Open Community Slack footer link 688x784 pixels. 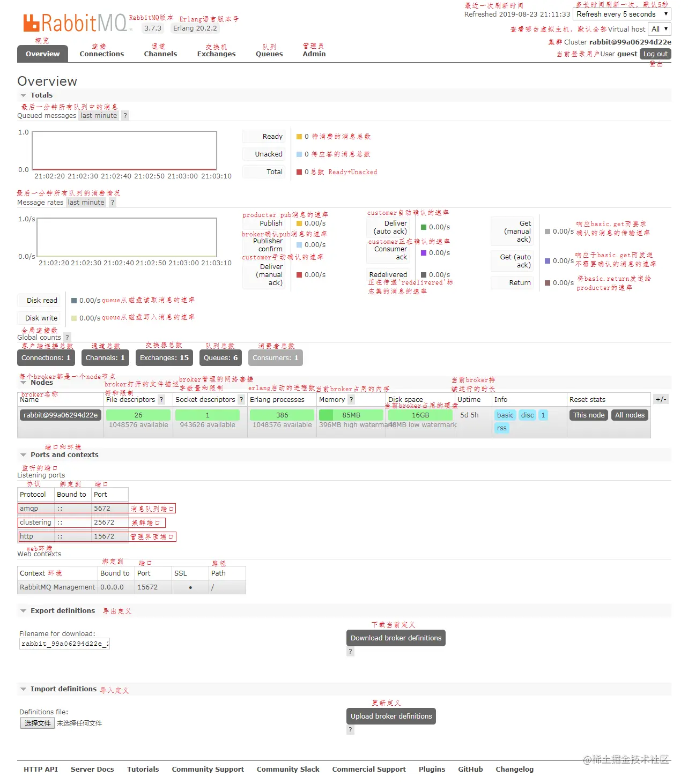[x=288, y=770]
